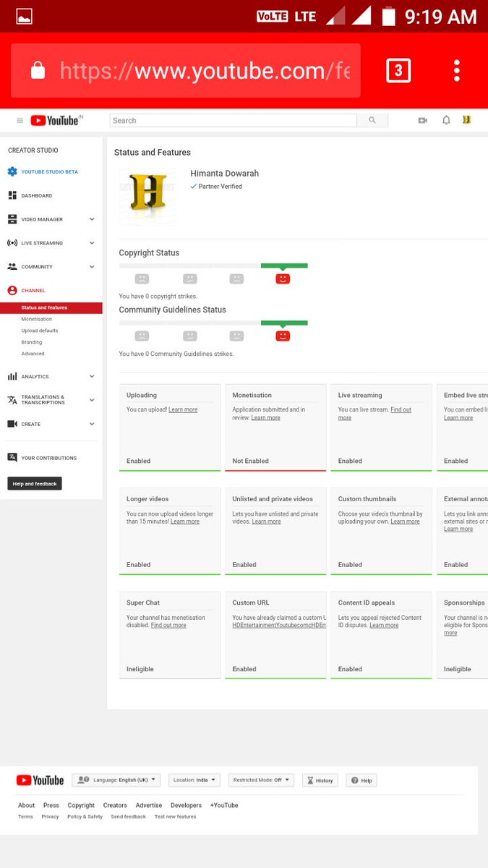Click Learn more in Content ID appeals card
The height and width of the screenshot is (868, 488).
pos(384,625)
